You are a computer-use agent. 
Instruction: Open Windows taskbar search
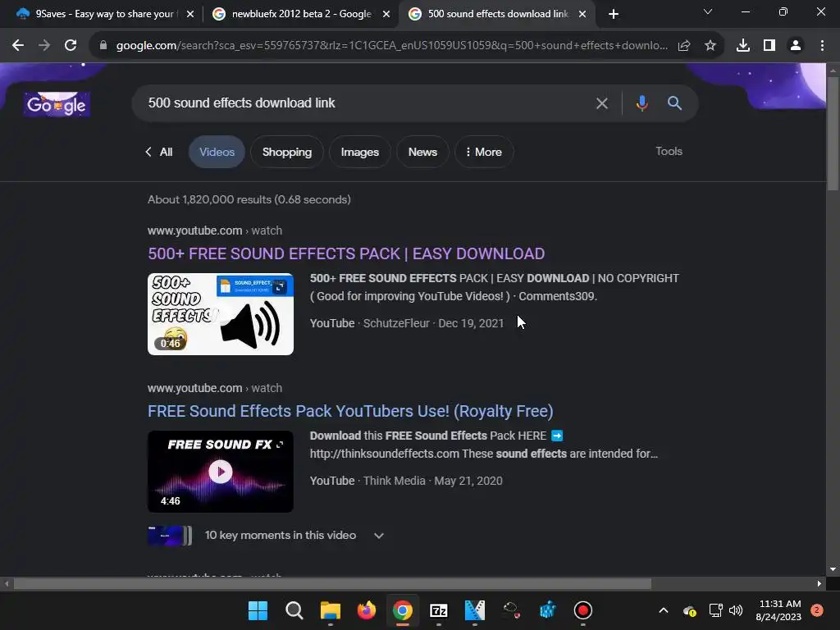click(294, 610)
